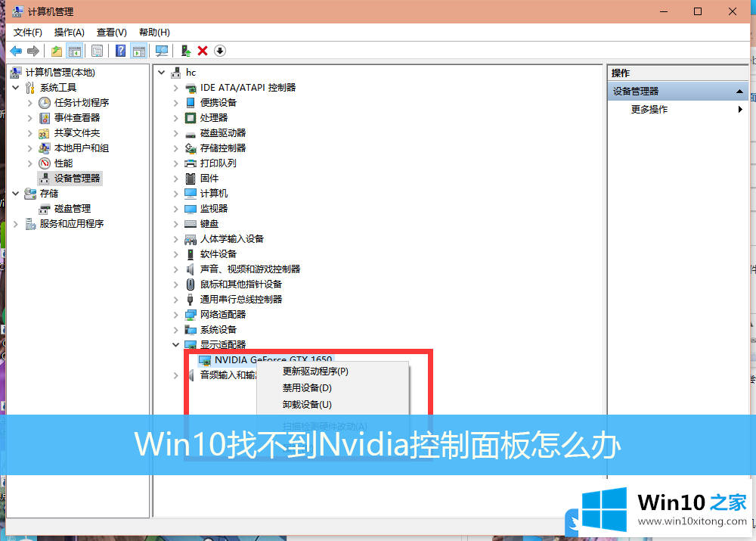
Task: Click the Up one level folder icon
Action: coord(57,51)
